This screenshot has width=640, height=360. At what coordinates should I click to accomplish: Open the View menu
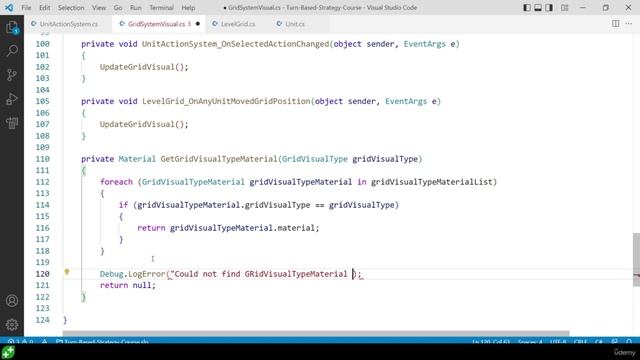tap(99, 7)
